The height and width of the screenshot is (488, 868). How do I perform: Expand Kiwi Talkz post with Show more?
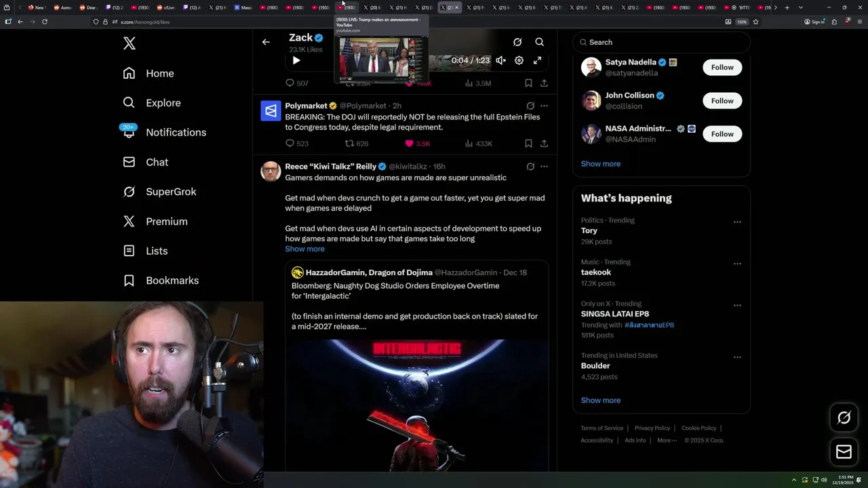304,249
